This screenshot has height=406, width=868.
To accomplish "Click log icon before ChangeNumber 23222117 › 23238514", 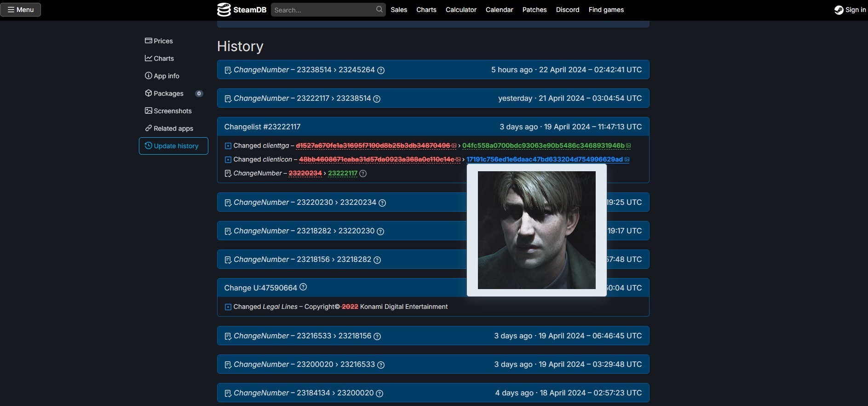I will 228,99.
